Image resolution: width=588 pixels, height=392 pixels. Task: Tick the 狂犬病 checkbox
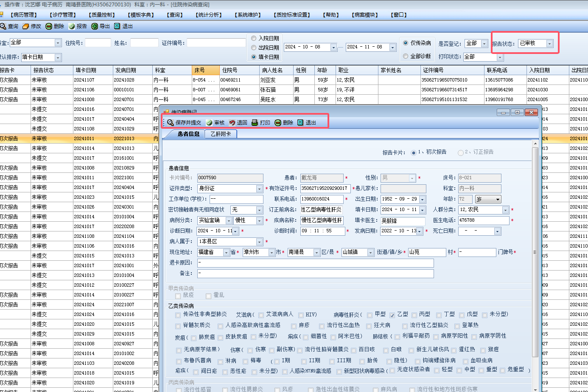(x=369, y=326)
